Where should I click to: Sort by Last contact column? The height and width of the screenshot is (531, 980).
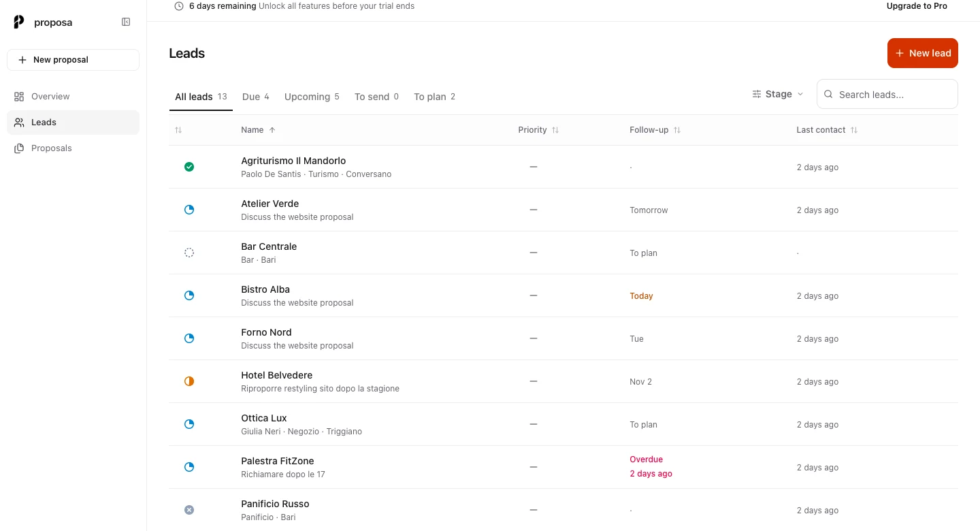(x=827, y=130)
